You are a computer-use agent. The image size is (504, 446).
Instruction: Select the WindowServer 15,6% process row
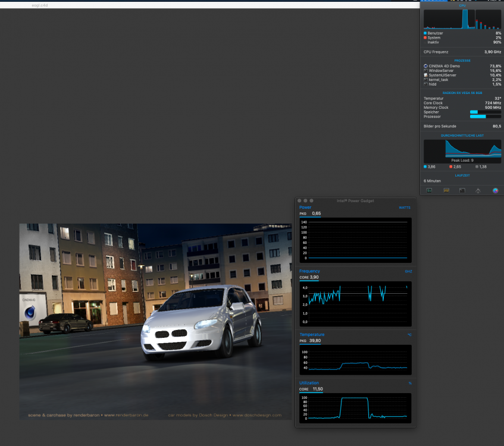(462, 70)
